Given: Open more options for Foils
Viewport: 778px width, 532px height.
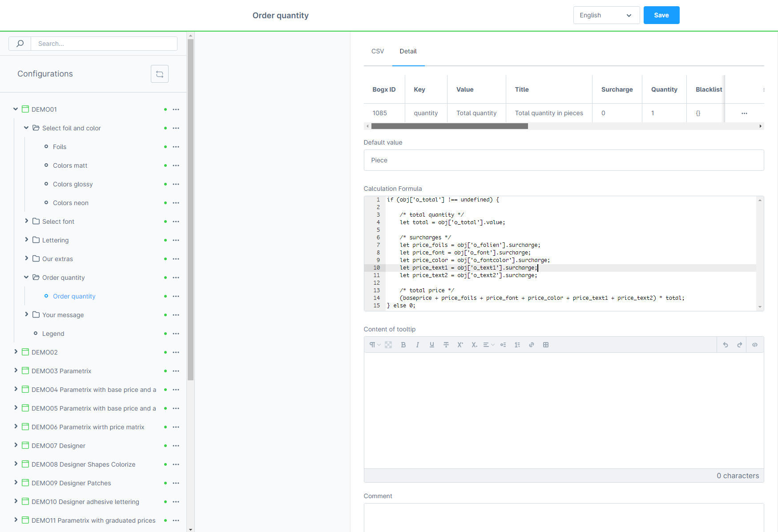Looking at the screenshot, I should (x=176, y=147).
